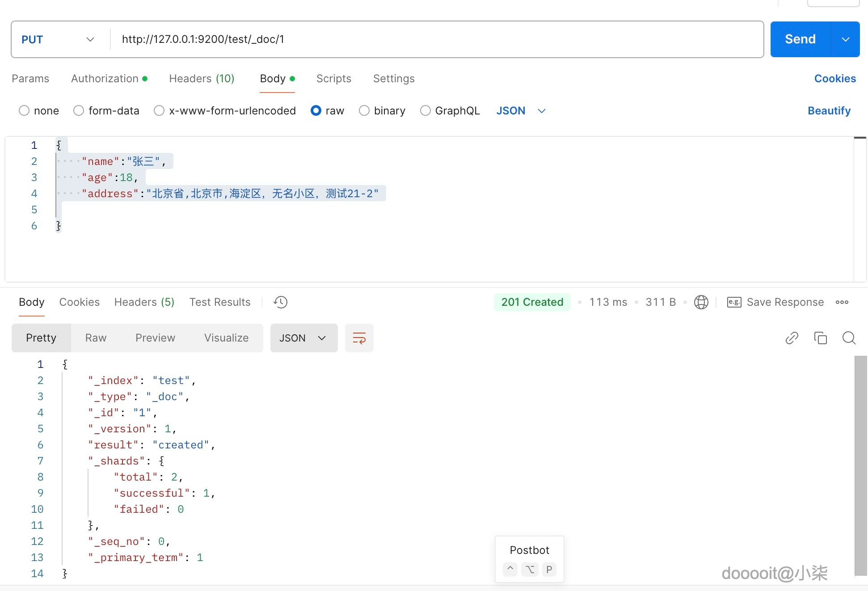Open the Test Results tab

[220, 302]
